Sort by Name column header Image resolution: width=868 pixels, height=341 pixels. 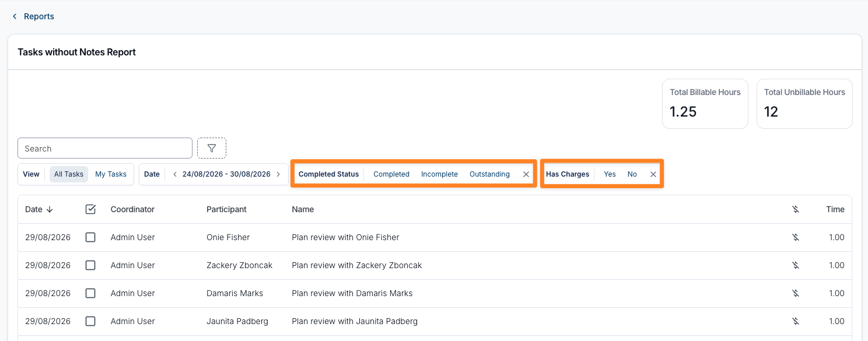303,209
